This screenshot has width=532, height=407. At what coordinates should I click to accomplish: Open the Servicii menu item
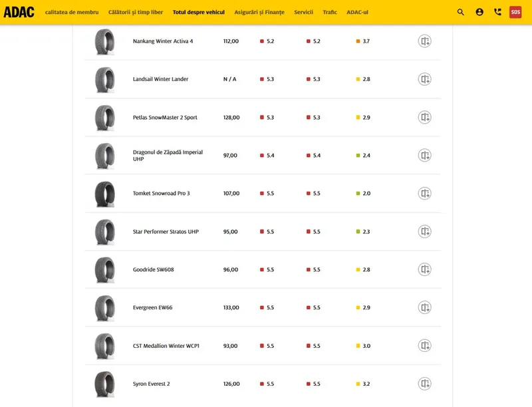(x=303, y=13)
